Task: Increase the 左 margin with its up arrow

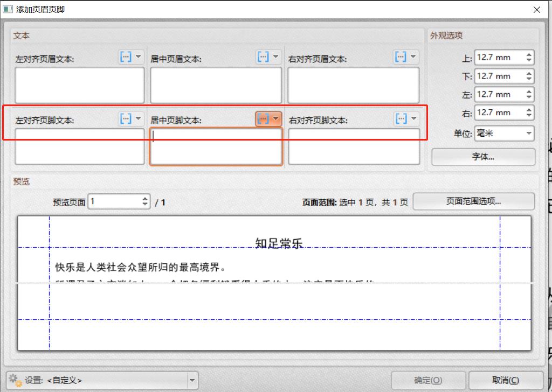Action: 529,92
